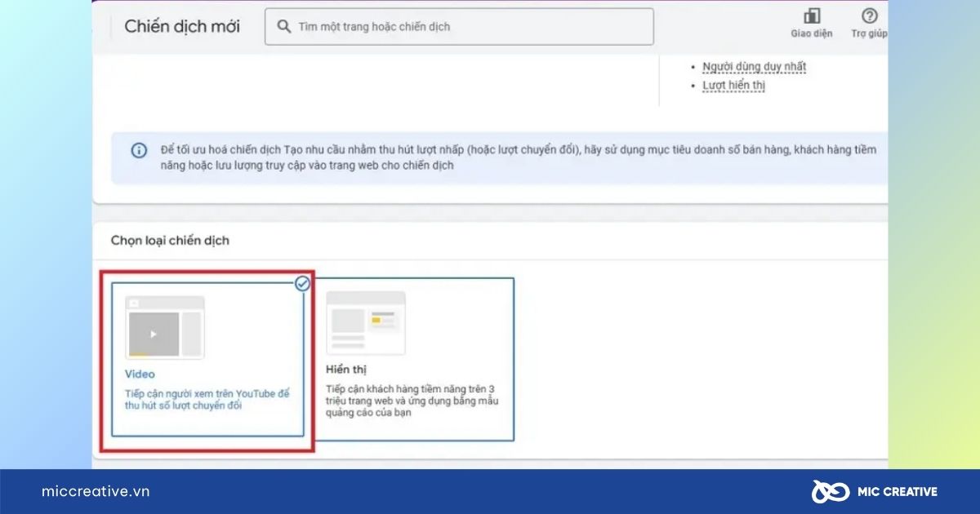Screen dimensions: 980x514
Task: Open the "Người dùng duy nhất" link
Action: (755, 67)
